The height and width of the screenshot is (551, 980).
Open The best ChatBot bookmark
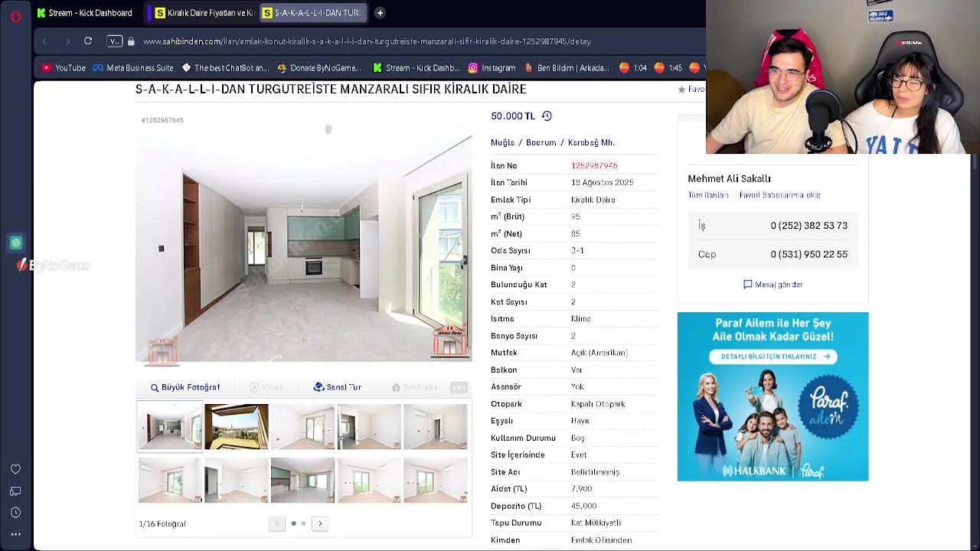225,68
